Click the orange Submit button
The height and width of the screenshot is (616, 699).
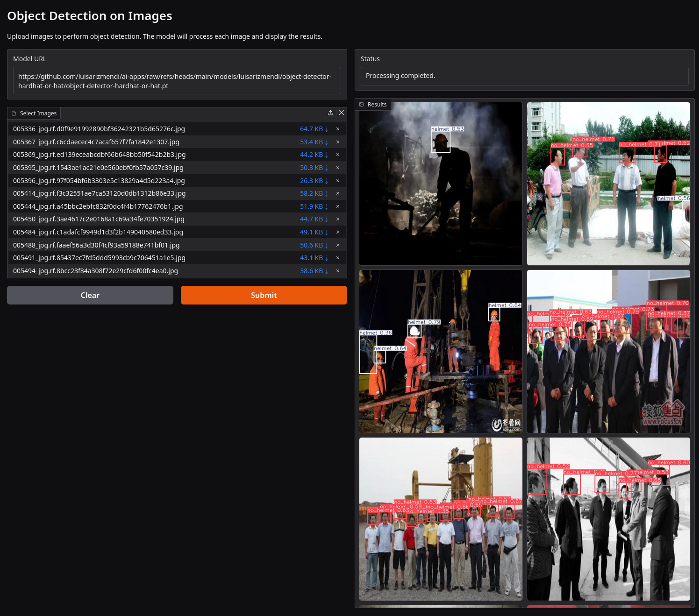pos(264,295)
